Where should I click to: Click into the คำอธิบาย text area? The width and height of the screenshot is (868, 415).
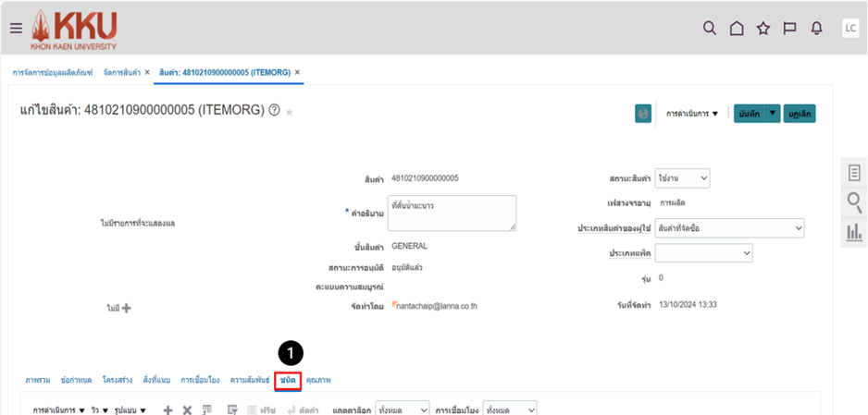[x=452, y=213]
